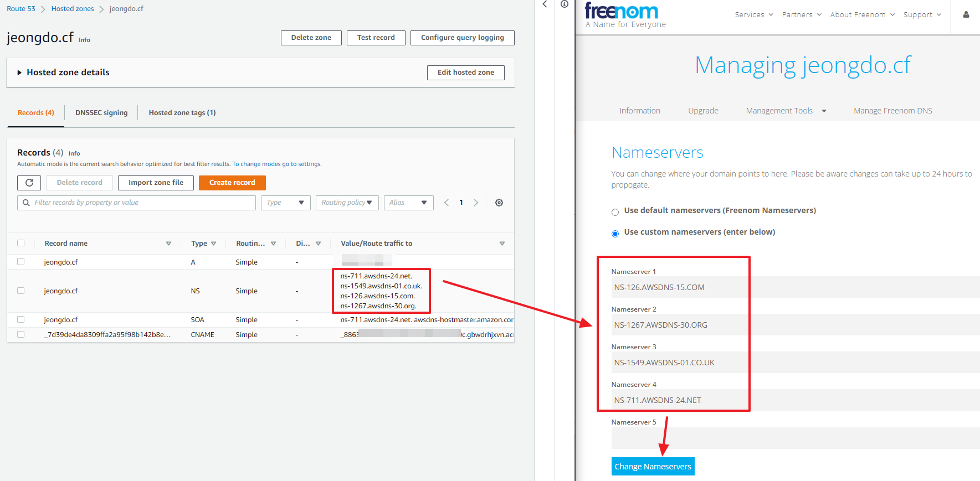Image resolution: width=980 pixels, height=481 pixels.
Task: Click empty Nameserver 5 input field
Action: [796, 438]
